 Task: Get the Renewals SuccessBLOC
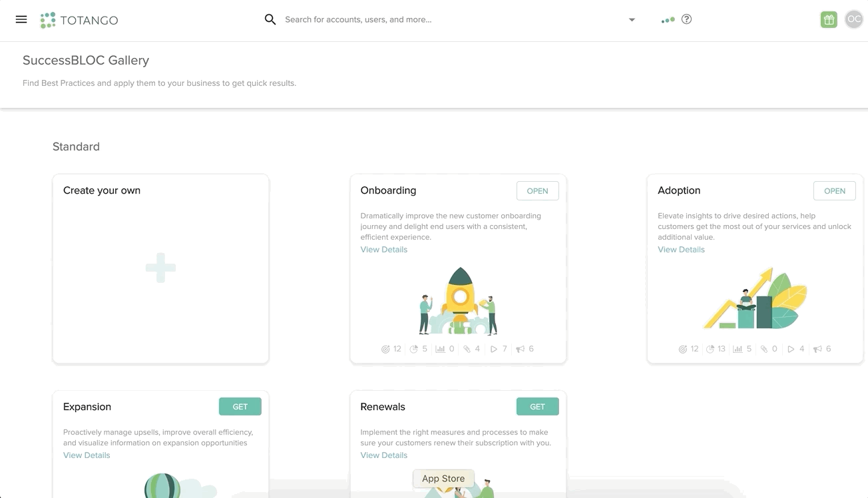click(537, 407)
